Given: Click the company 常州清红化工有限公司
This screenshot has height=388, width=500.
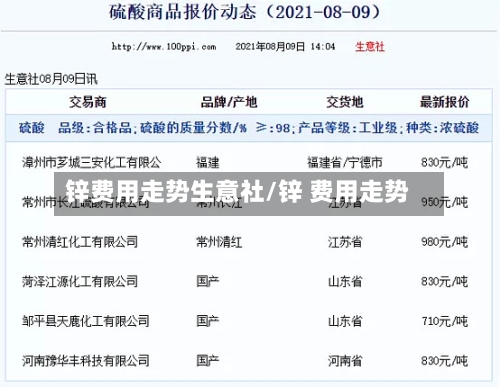Looking at the screenshot, I should pos(80,242).
